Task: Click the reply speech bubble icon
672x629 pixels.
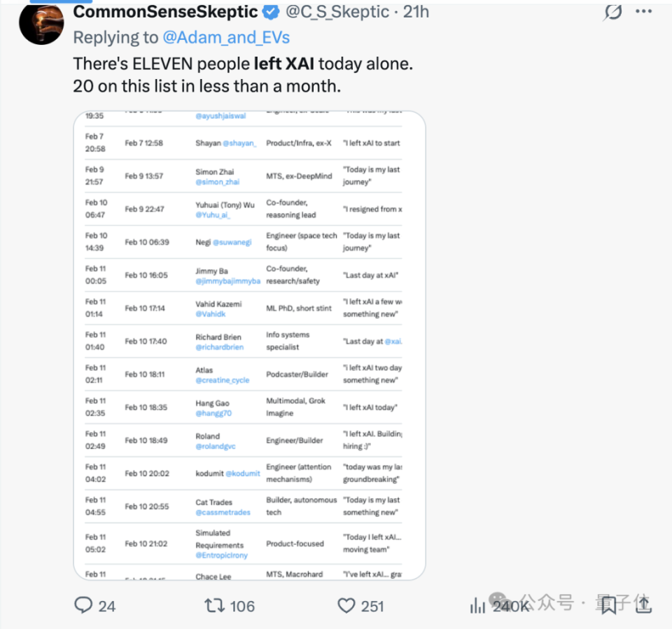Action: tap(84, 605)
